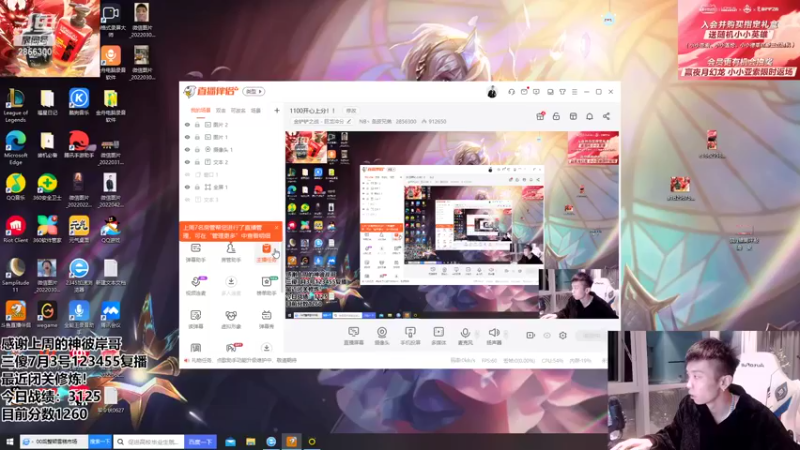The height and width of the screenshot is (450, 800).
Task: Open the 弹幕助手 tool in companion panel
Action: 196,253
